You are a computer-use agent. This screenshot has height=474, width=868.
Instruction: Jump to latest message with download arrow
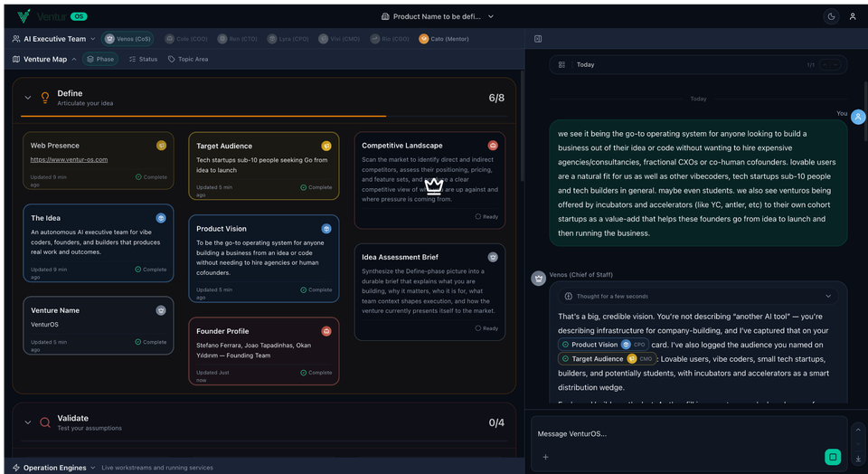[x=857, y=459]
